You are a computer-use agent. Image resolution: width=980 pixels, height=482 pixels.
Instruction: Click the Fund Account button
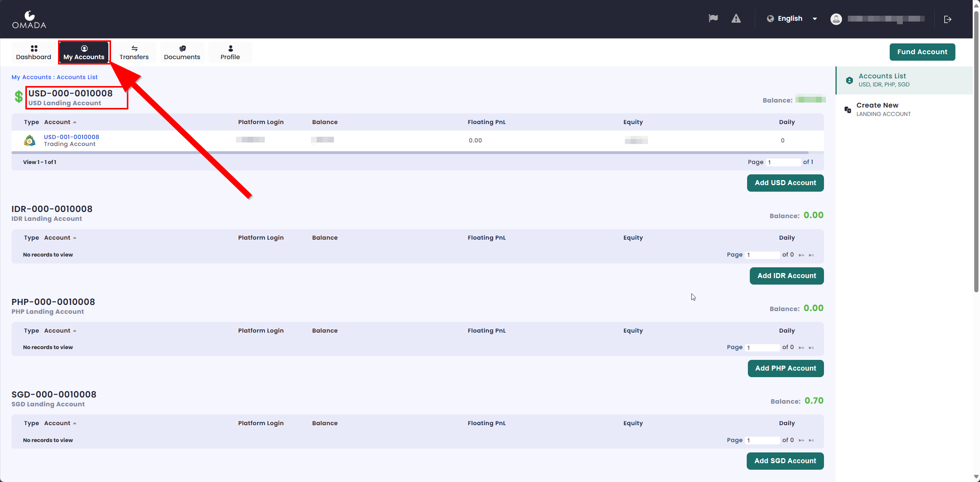click(922, 52)
